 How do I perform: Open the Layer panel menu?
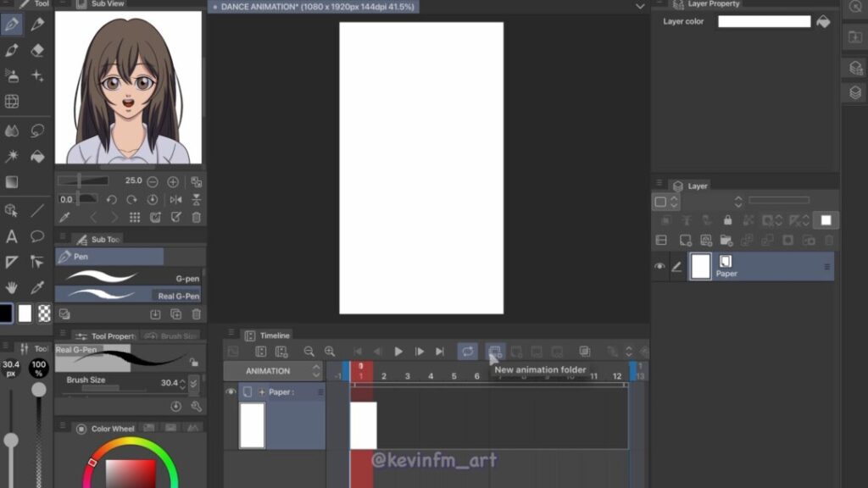click(x=659, y=183)
